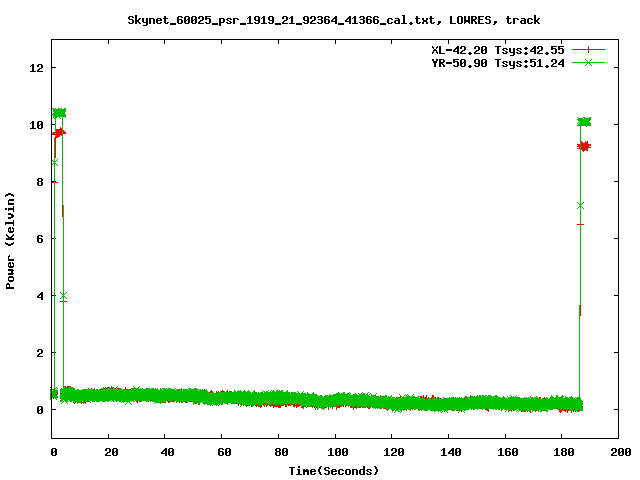Click x-axis tick value 120

pos(394,452)
